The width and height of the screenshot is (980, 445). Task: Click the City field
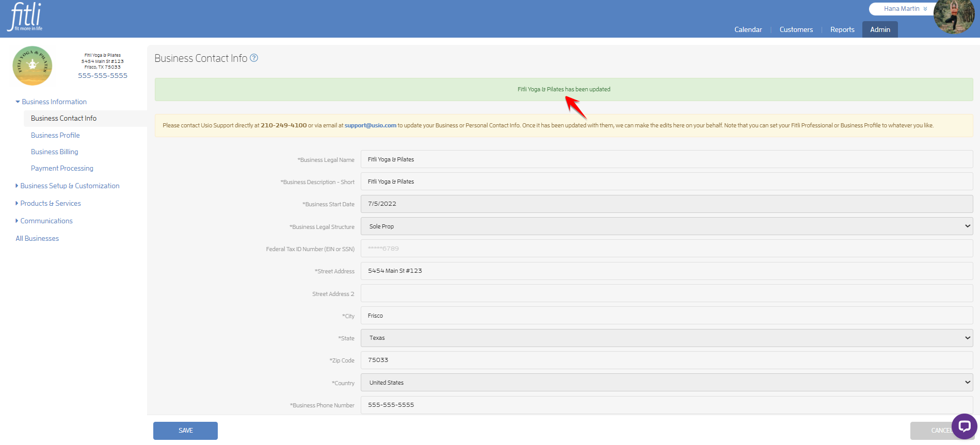[x=667, y=316]
